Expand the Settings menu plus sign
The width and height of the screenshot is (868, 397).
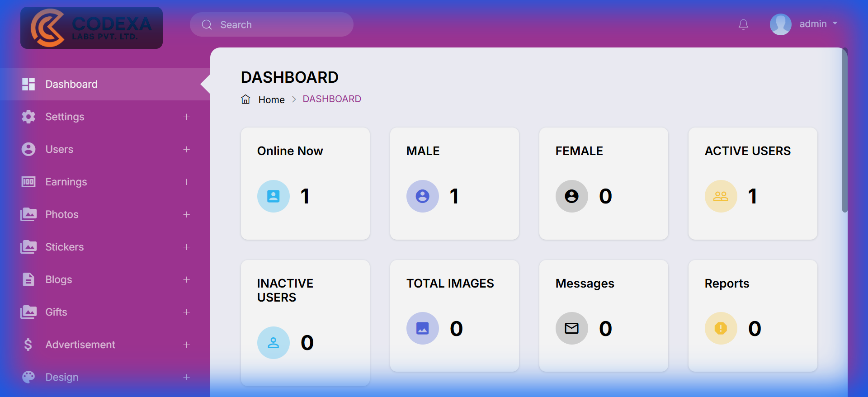tap(186, 117)
